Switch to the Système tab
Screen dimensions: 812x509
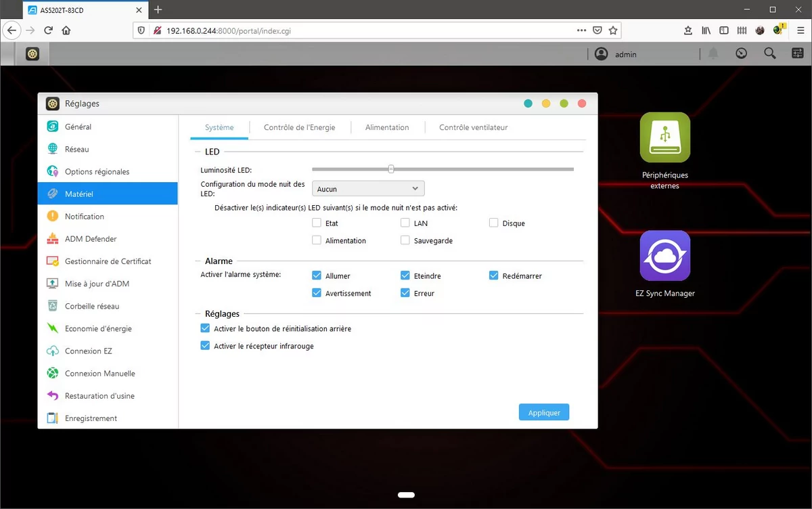(219, 127)
